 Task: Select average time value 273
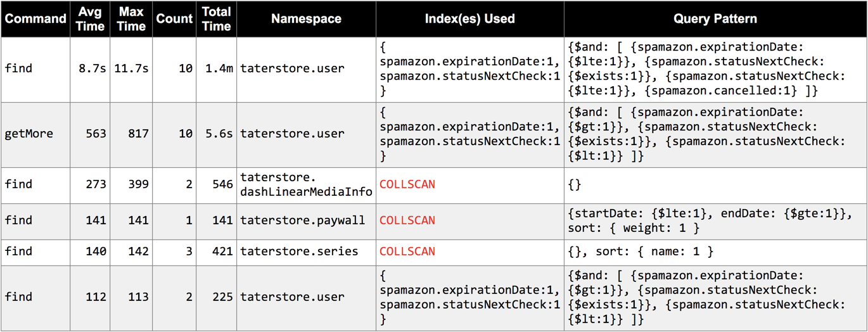click(96, 185)
